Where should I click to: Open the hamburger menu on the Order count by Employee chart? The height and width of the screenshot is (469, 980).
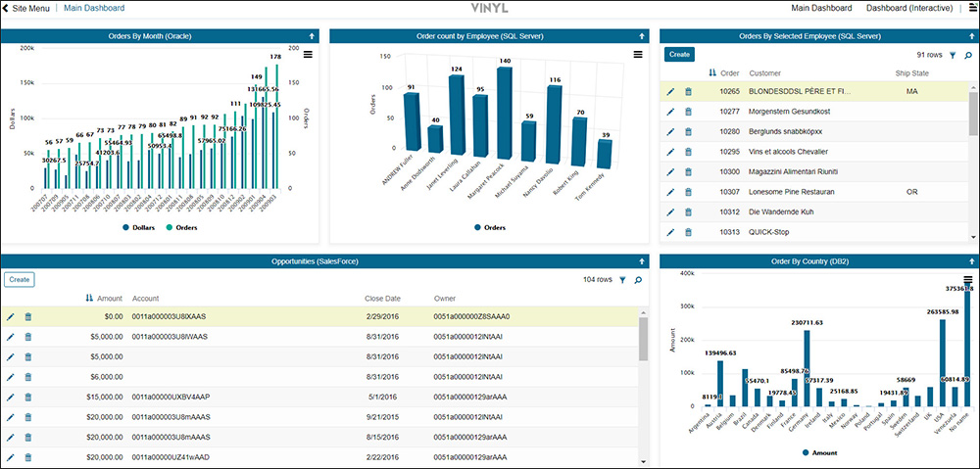(x=638, y=55)
